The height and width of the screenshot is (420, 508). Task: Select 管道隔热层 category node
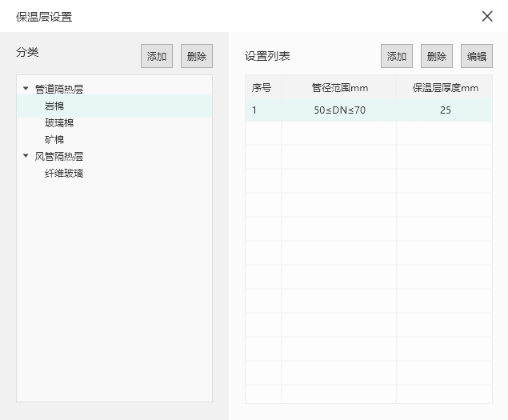coord(59,89)
